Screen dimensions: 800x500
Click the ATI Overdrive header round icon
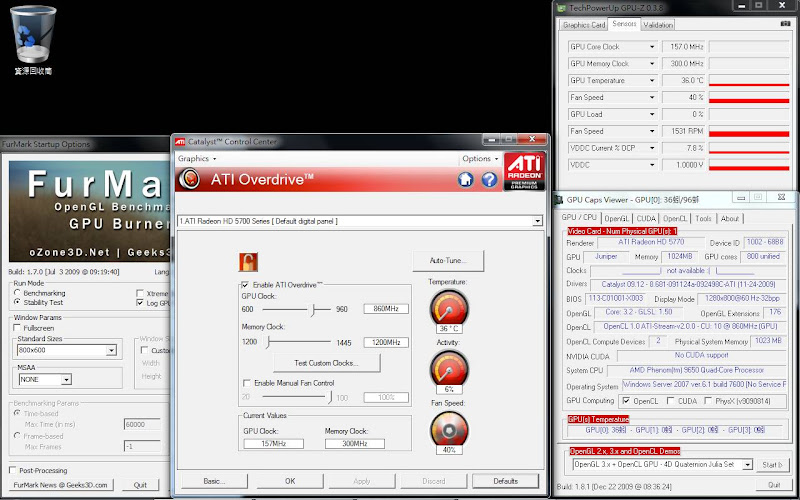[x=189, y=179]
